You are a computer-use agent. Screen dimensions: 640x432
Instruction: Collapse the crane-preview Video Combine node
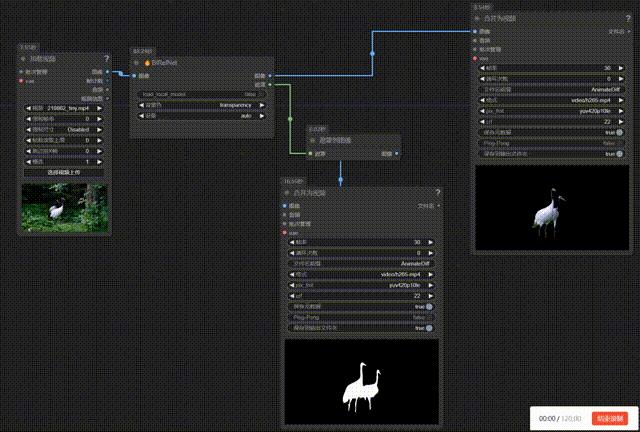coord(477,19)
